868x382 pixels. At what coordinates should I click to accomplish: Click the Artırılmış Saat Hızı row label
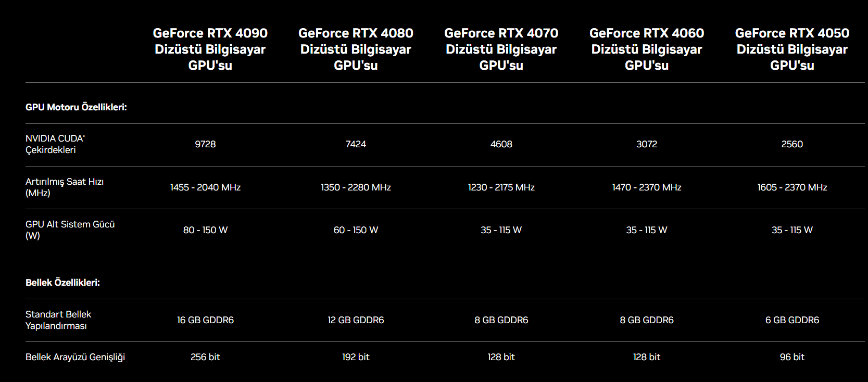65,187
